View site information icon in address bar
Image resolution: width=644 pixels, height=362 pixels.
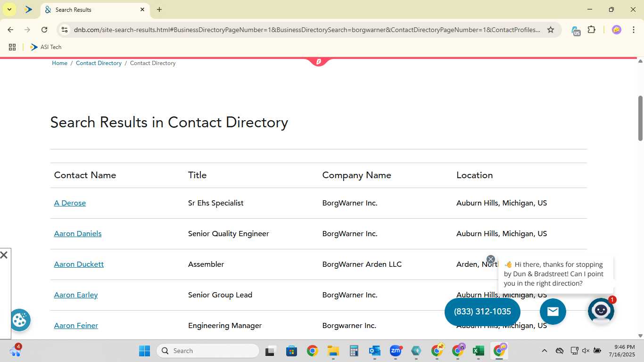point(65,30)
